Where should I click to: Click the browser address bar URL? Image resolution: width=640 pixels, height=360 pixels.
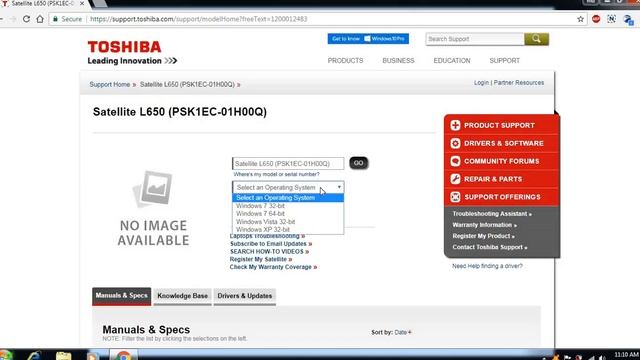click(x=198, y=19)
